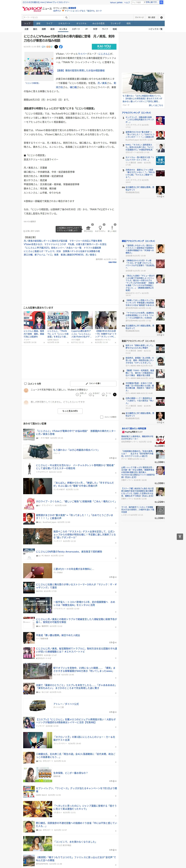Open paid article マツダ、国内販売 for 330円
Viewport: 186px width, 868px height.
(x=138, y=510)
